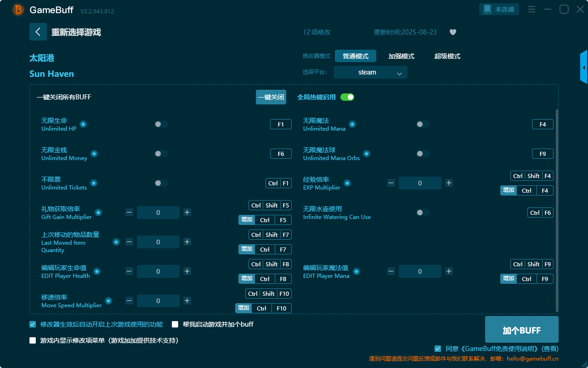Click Move Speed Multiplier value field
Viewport: 588px width, 368px height.
coord(158,301)
